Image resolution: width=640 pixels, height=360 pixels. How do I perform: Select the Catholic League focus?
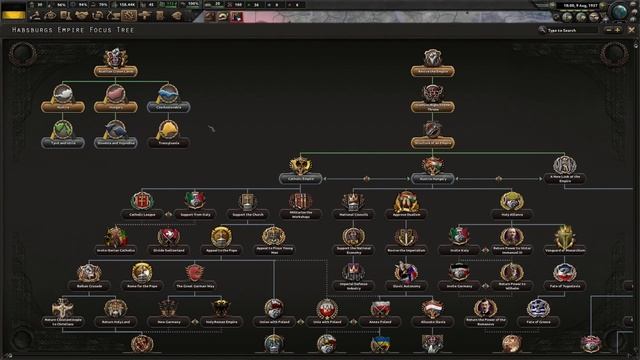[x=142, y=206]
